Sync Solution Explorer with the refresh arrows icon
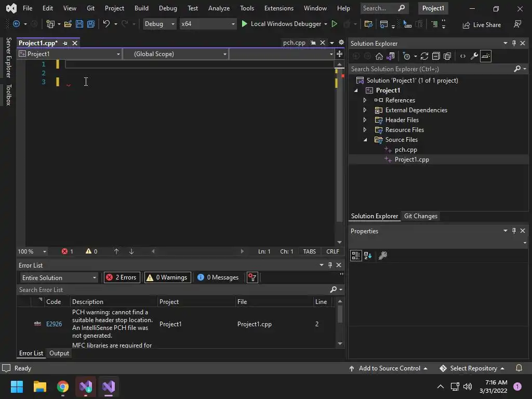 424,56
